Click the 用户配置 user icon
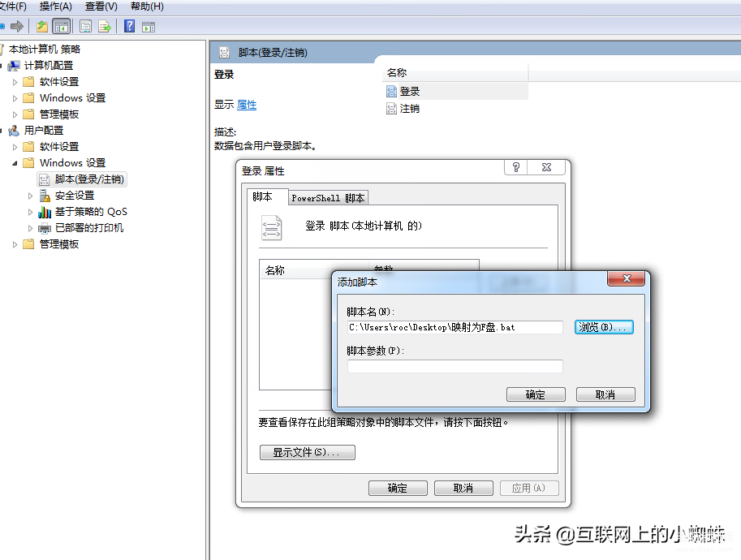 14,131
